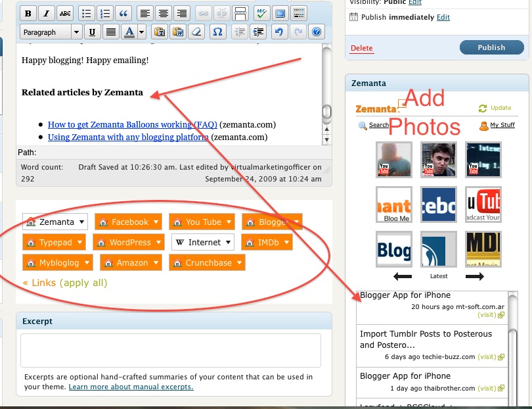This screenshot has height=409, width=532.
Task: Click editor scrollbar down arrow
Action: coord(326,139)
